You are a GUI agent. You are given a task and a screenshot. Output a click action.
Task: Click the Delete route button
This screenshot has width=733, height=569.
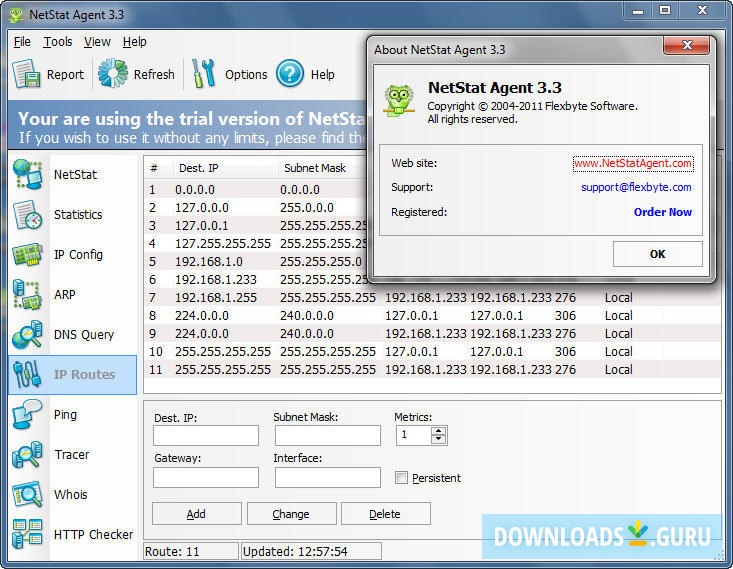386,514
